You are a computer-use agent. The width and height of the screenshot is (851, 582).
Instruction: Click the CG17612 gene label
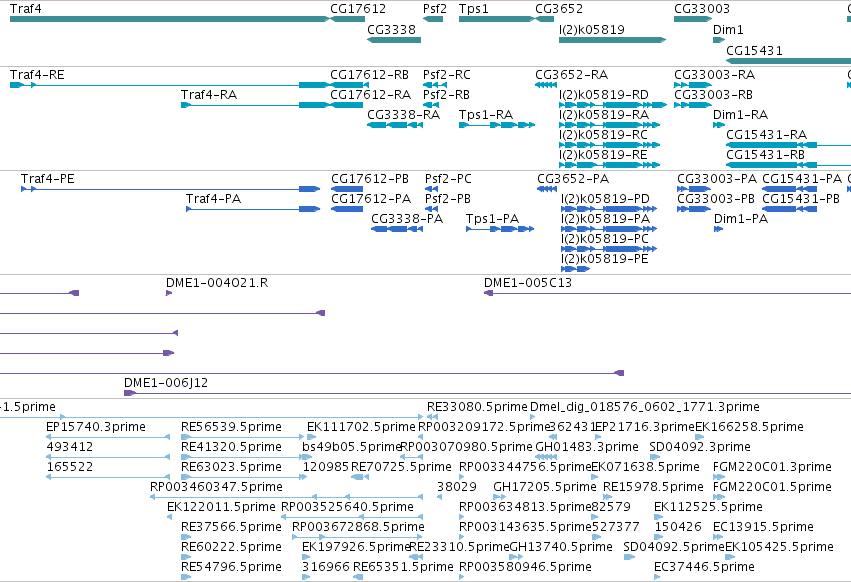click(x=358, y=9)
